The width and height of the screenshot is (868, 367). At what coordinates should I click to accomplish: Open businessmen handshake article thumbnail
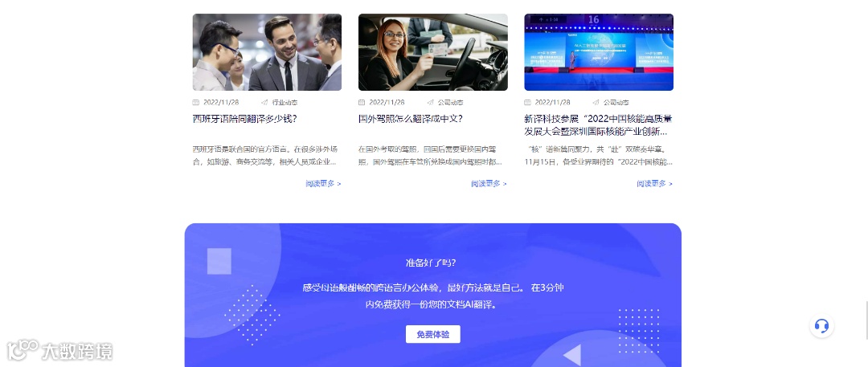pos(267,52)
